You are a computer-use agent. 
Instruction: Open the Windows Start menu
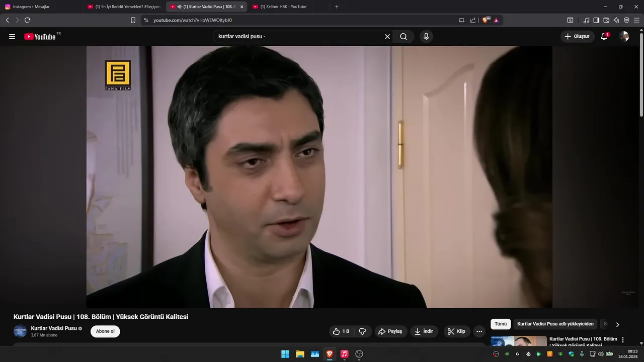click(x=285, y=354)
